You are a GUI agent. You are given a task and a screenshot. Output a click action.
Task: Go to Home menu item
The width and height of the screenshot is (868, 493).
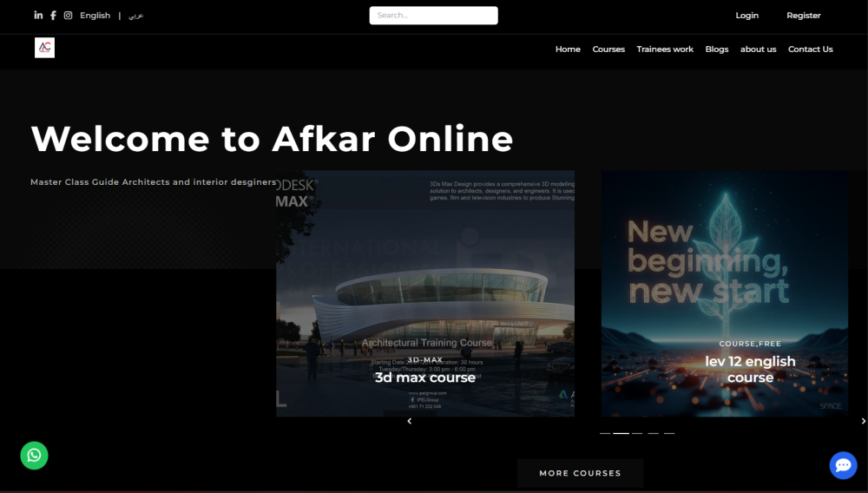[568, 49]
